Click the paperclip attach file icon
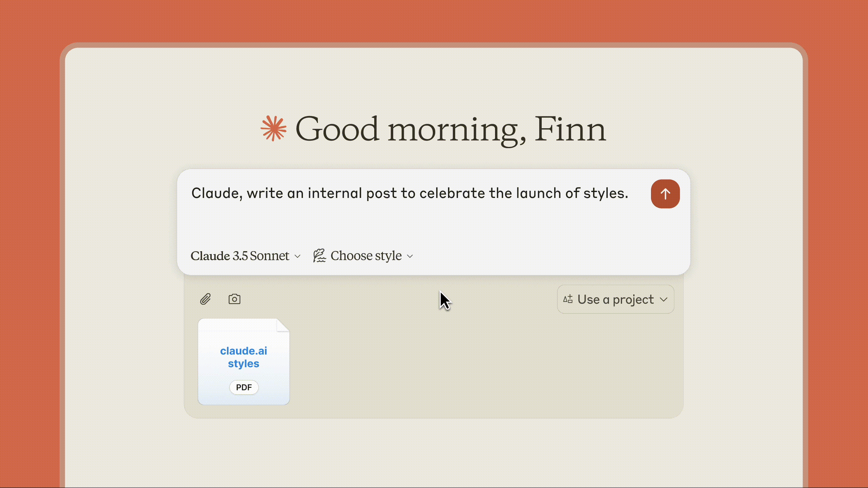The height and width of the screenshot is (488, 868). point(205,299)
